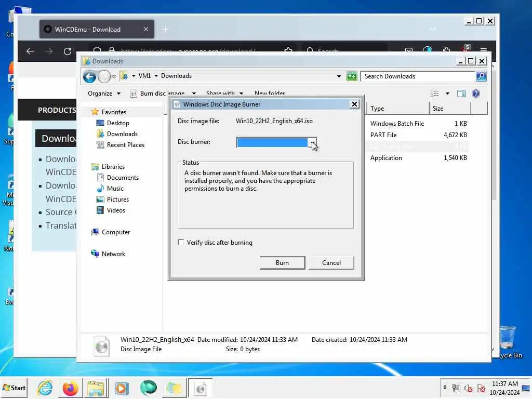Image resolution: width=532 pixels, height=399 pixels.
Task: Open Desktop in Favorites
Action: [x=118, y=123]
